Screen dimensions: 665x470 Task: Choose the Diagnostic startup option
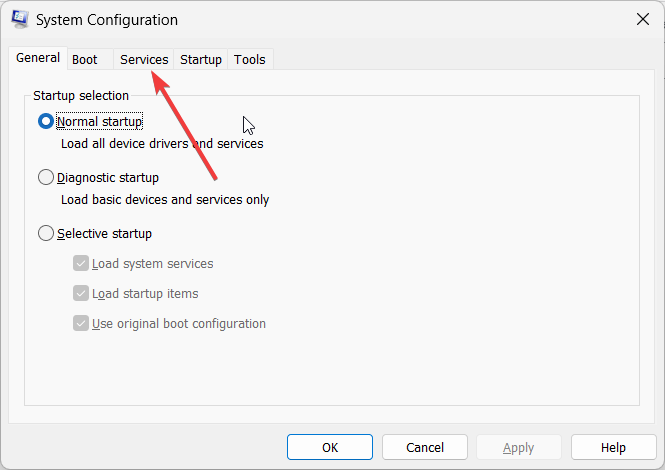pyautogui.click(x=45, y=177)
